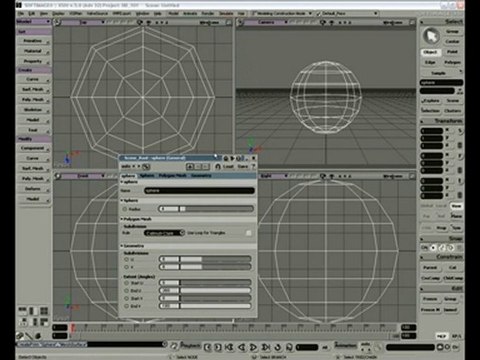The image size is (480, 360).
Task: Toggle the End U animation marker
Action: click(x=126, y=290)
